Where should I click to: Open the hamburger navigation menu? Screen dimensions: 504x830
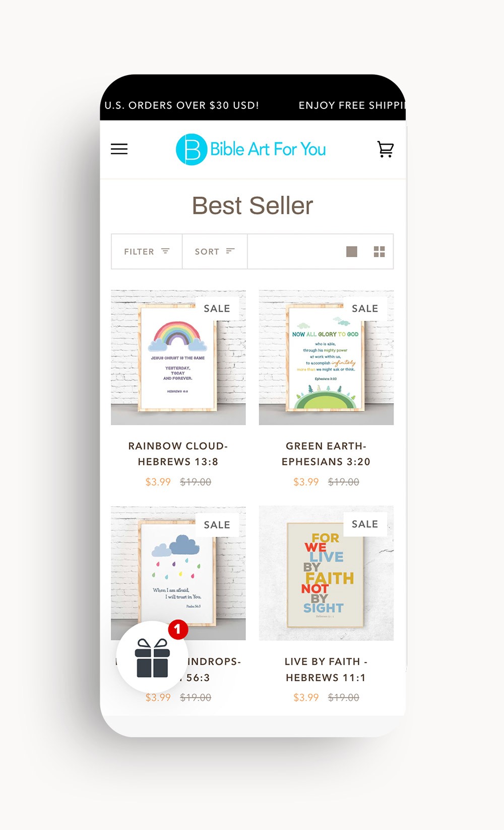tap(119, 149)
